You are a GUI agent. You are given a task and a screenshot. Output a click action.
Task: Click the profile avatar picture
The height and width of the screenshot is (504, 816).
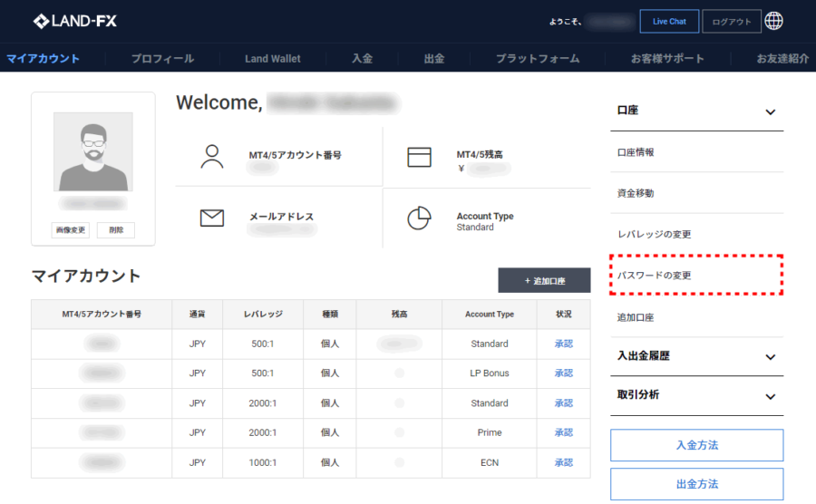coord(93,152)
